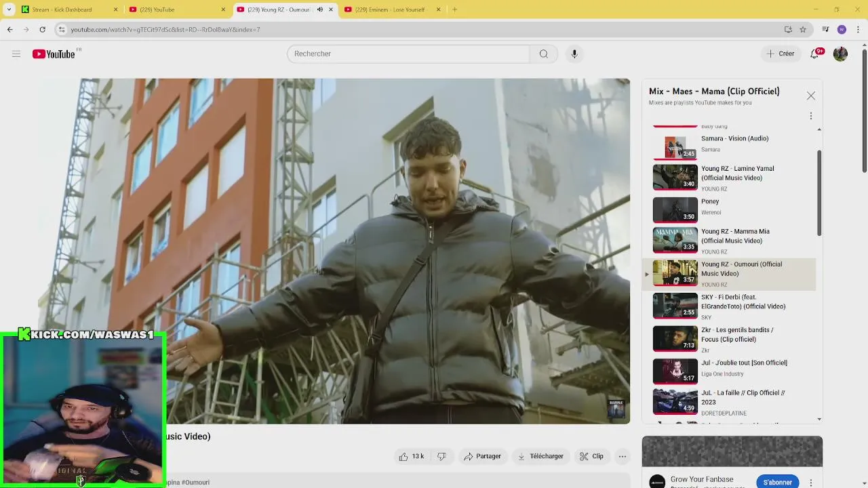Start voice search with microphone icon
This screenshot has height=488, width=868.
[x=574, y=54]
